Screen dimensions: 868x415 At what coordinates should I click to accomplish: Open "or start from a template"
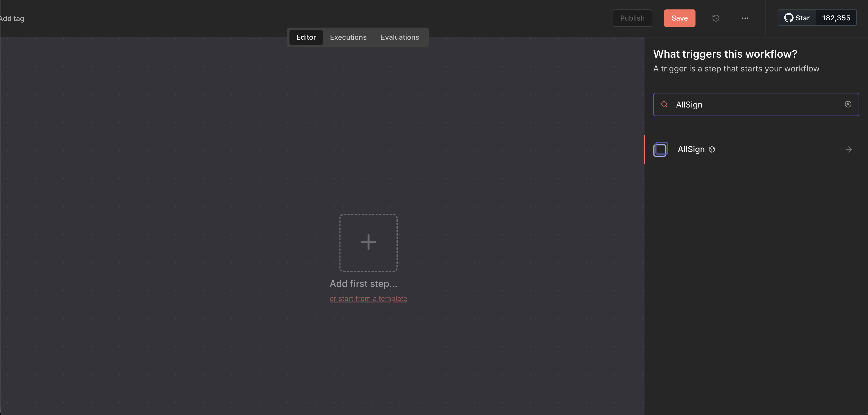(x=368, y=299)
